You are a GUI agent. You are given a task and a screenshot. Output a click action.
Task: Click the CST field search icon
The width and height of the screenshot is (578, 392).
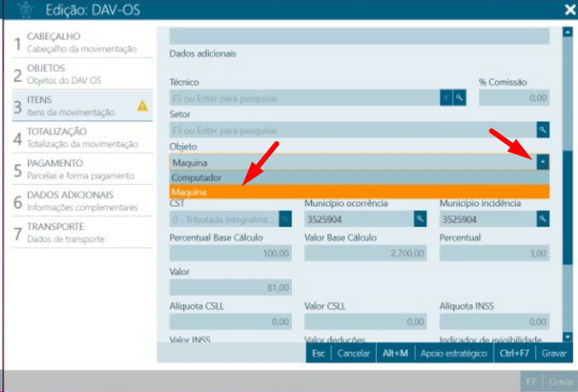click(x=285, y=219)
